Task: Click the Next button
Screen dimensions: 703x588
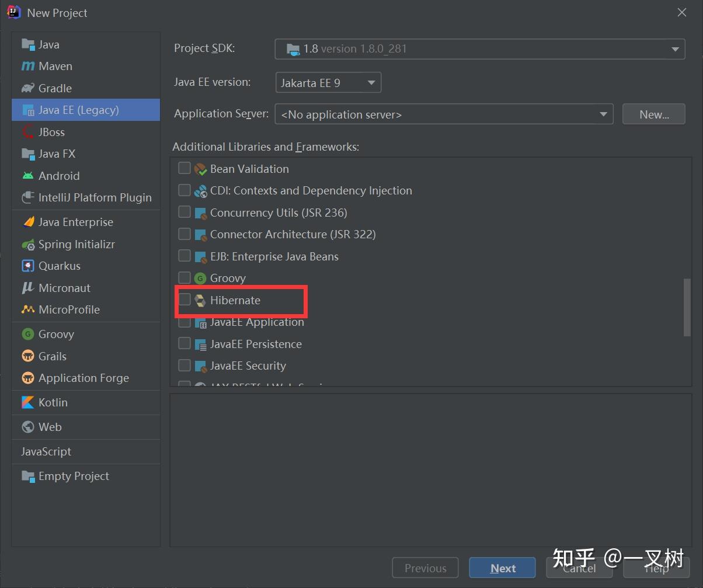Action: [502, 568]
